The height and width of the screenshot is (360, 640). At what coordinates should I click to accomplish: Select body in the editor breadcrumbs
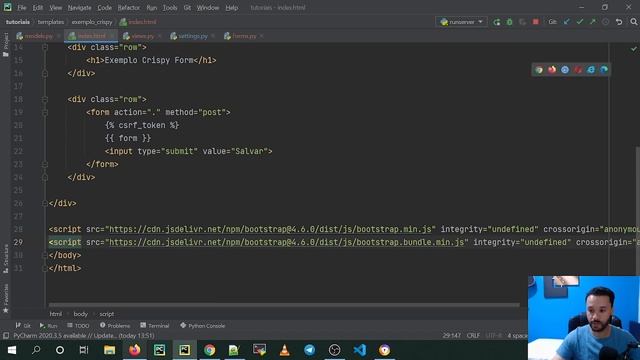[80, 314]
